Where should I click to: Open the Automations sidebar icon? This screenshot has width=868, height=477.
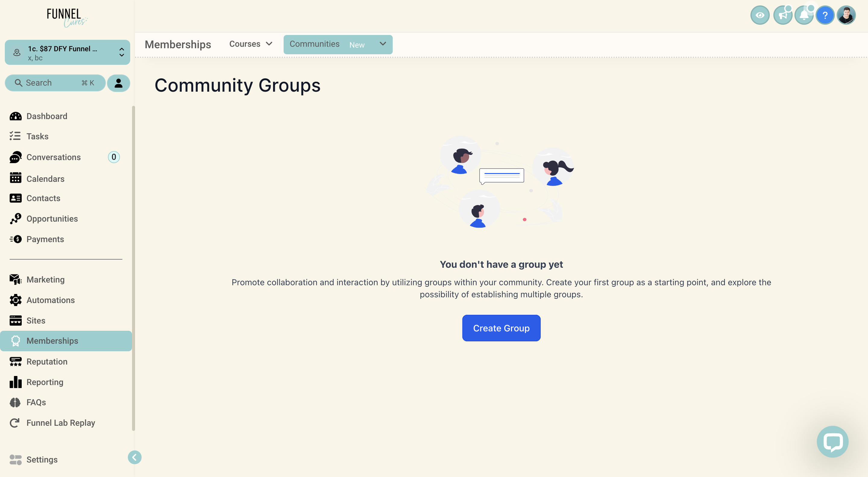15,300
